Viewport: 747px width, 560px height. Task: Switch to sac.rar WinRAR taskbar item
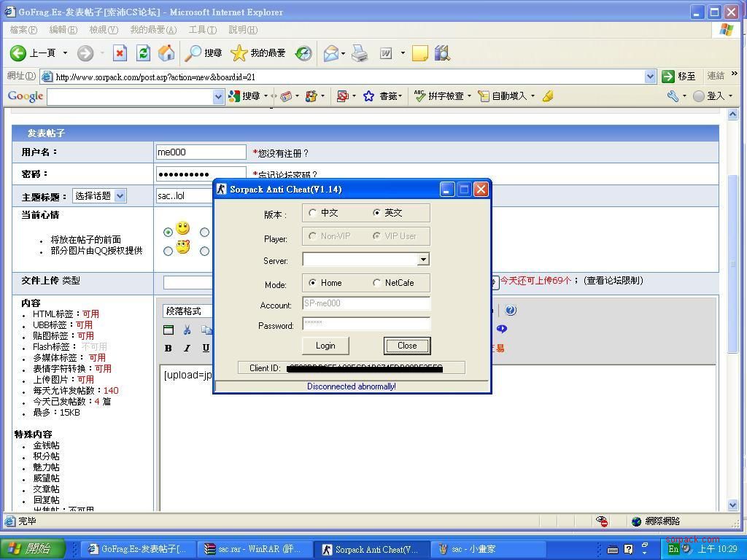pos(253,549)
